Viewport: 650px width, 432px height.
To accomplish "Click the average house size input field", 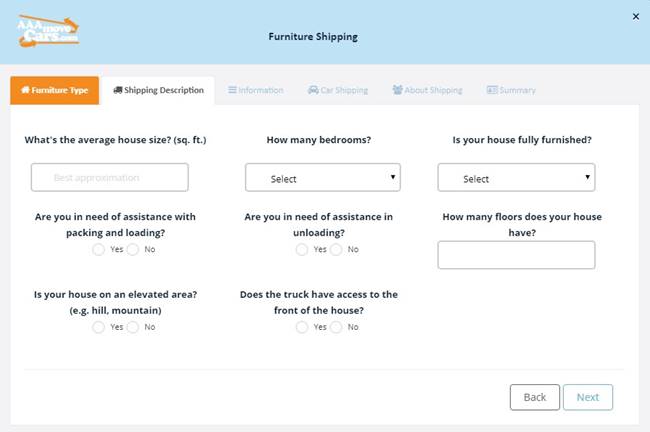I will click(x=109, y=178).
